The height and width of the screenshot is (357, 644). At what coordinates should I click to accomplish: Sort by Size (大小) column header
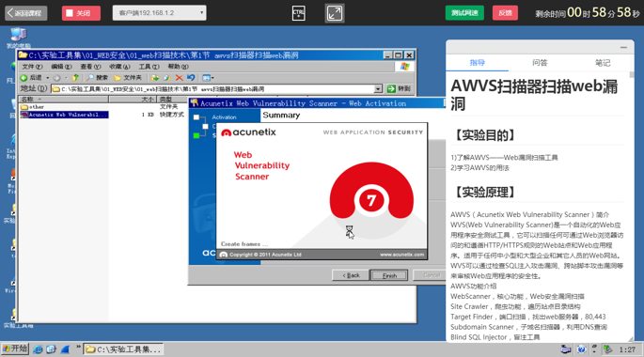pos(133,99)
